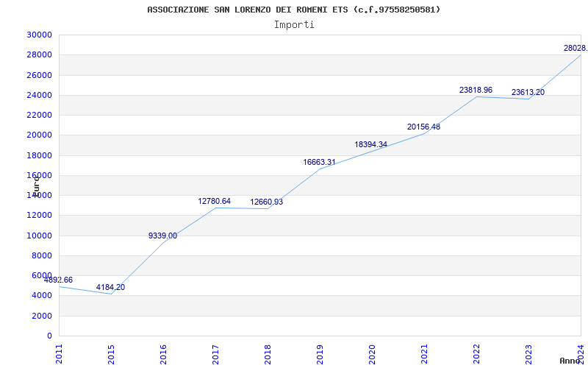Click the y-axis value 10000

coord(39,236)
